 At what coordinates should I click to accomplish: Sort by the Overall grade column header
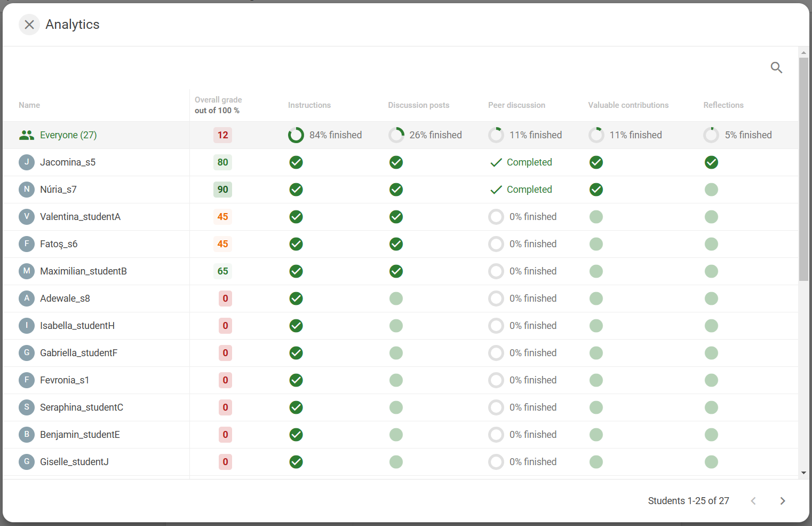tap(218, 105)
